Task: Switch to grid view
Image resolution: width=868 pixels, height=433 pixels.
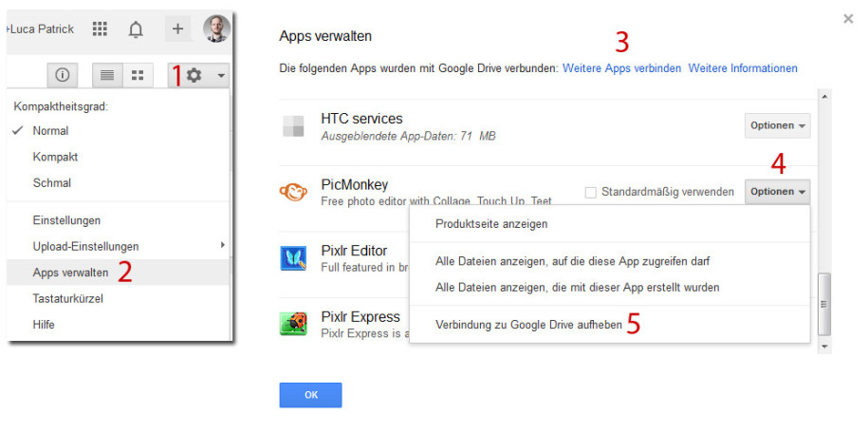Action: click(138, 75)
